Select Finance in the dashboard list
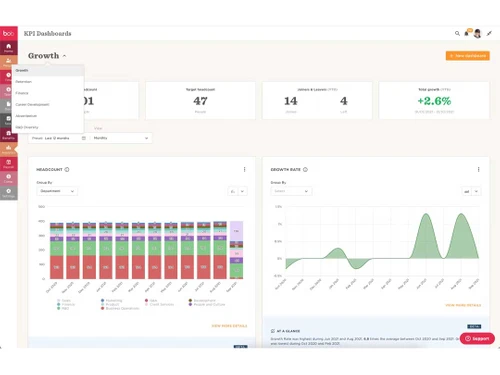500x375 pixels. (x=48, y=93)
